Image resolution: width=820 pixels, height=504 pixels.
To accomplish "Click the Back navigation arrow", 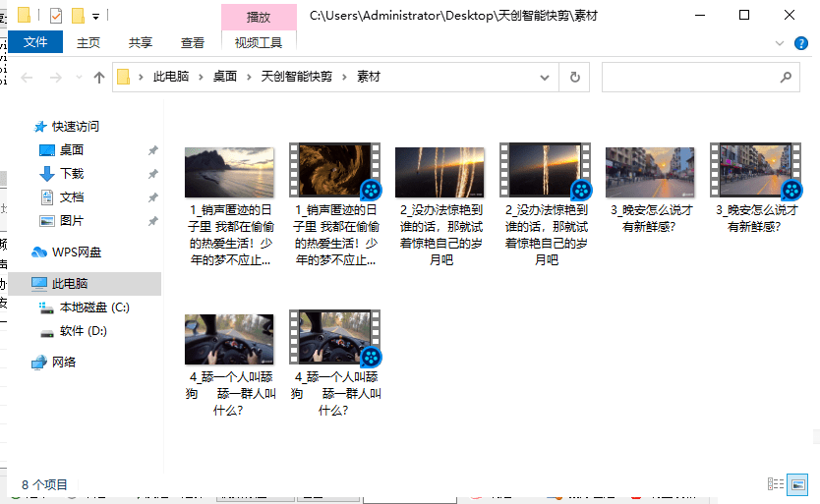I will click(27, 78).
